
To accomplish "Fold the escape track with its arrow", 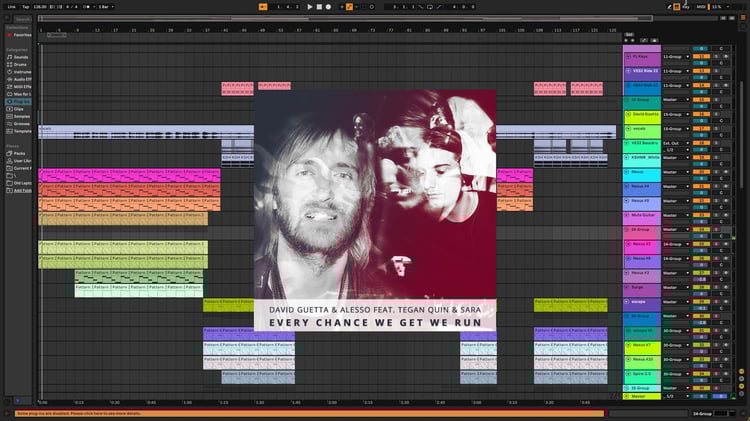I will pos(627,302).
